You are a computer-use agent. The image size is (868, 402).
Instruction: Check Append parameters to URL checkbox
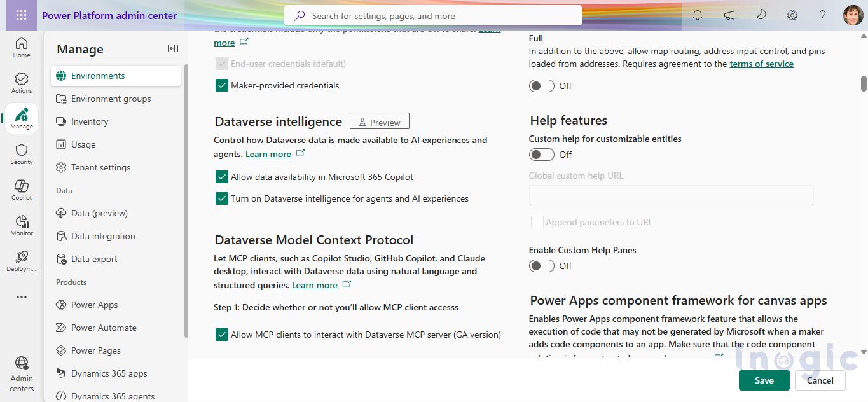[537, 222]
